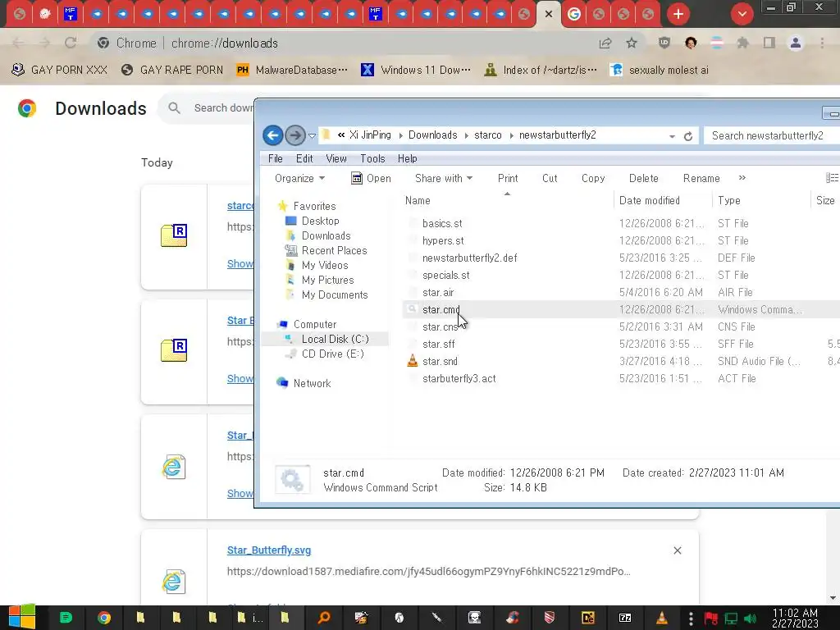Click Cut in the Explorer toolbar

point(550,178)
